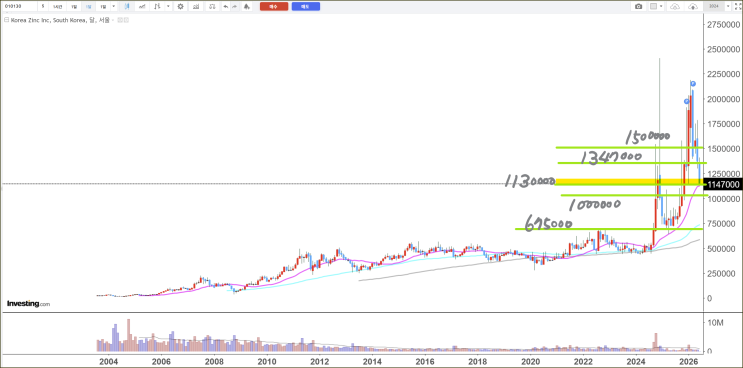
Task: Click the blue sell button
Action: (x=306, y=6)
